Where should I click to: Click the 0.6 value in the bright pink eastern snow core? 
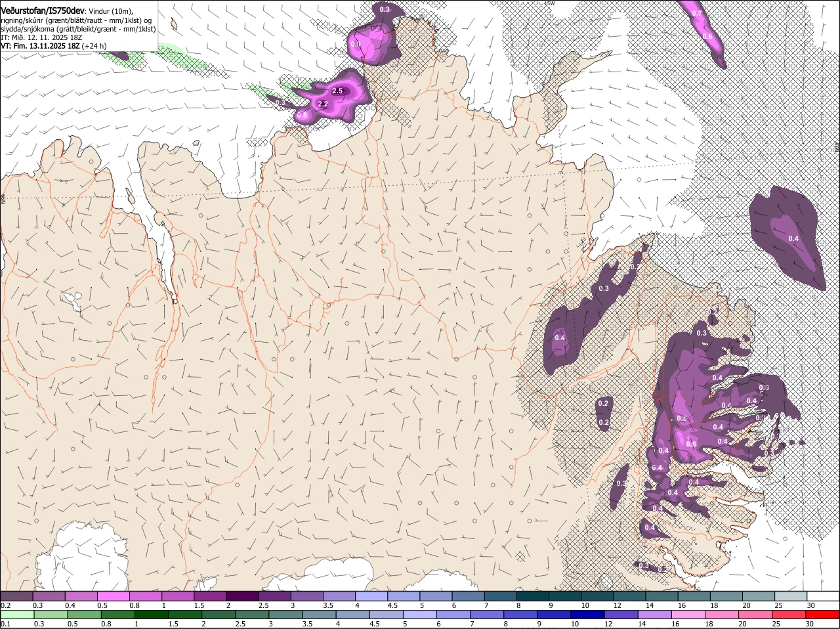click(691, 444)
